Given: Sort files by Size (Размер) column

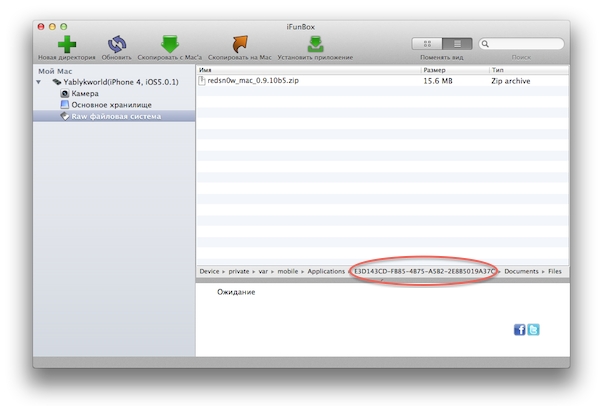Looking at the screenshot, I should coord(450,71).
